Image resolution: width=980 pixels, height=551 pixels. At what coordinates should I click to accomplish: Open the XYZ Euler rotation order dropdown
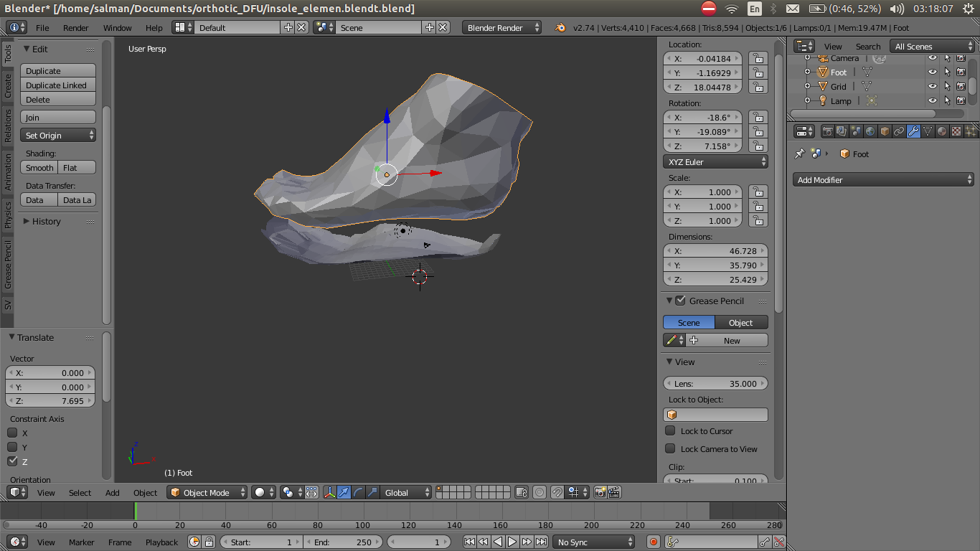click(x=715, y=161)
